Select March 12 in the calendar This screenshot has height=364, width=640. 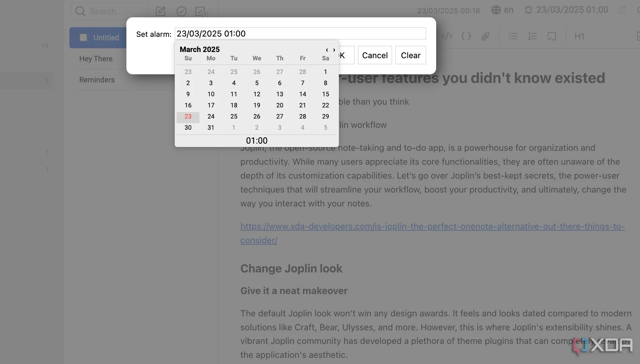click(x=256, y=94)
